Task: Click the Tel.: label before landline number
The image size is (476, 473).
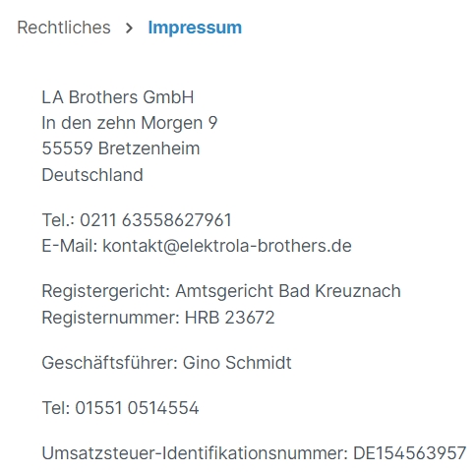Action: pyautogui.click(x=58, y=220)
